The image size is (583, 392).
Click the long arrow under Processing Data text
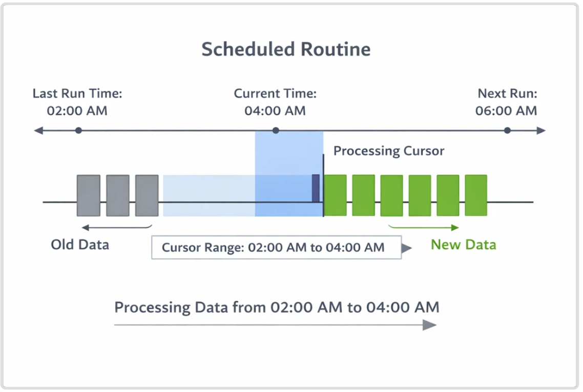276,325
